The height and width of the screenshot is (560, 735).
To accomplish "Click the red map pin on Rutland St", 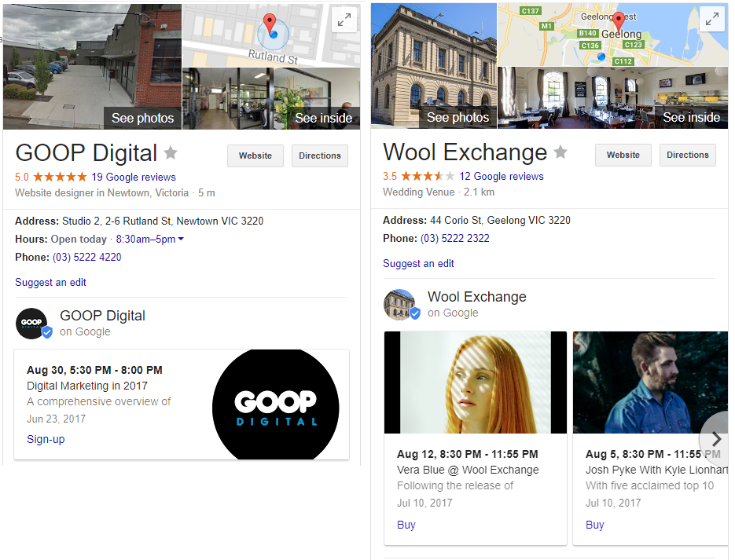I will point(270,24).
